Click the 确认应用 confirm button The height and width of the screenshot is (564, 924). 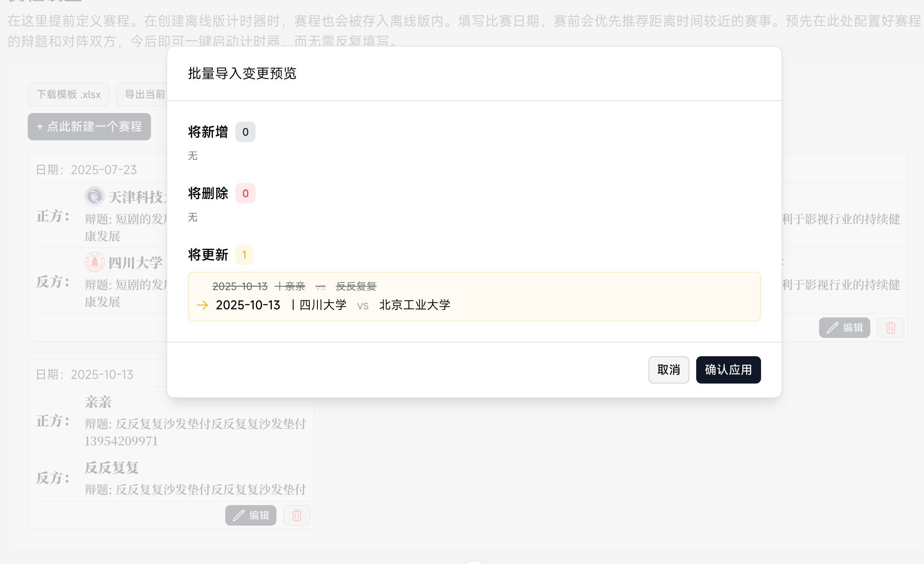pos(728,369)
